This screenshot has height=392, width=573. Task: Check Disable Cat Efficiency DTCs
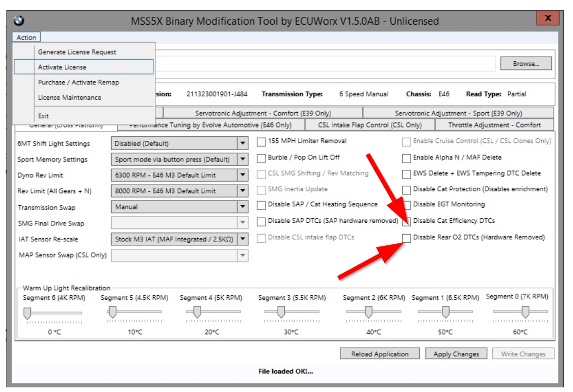pyautogui.click(x=407, y=221)
